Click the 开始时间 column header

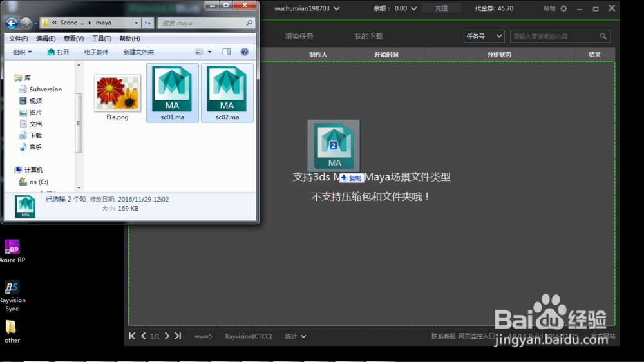pyautogui.click(x=386, y=54)
